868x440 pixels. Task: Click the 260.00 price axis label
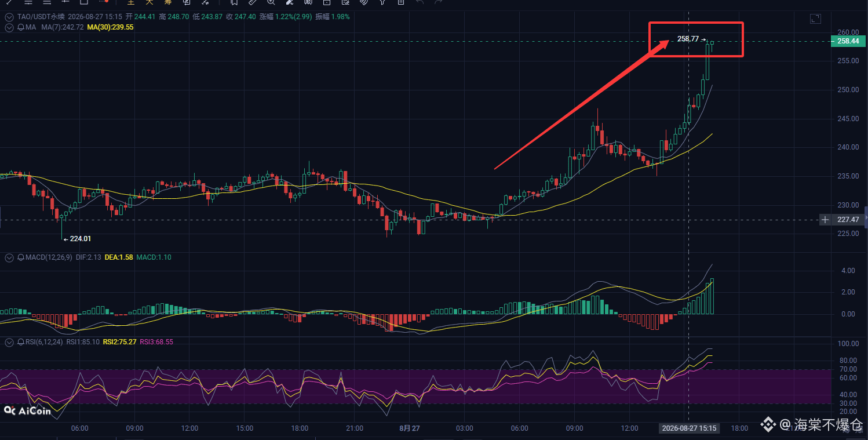(x=848, y=32)
